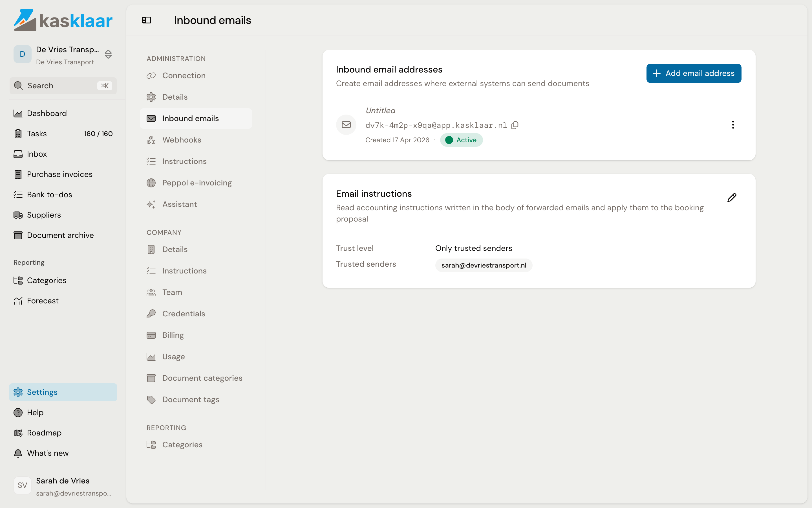This screenshot has height=508, width=812.
Task: Open What's new notifications
Action: 63,453
